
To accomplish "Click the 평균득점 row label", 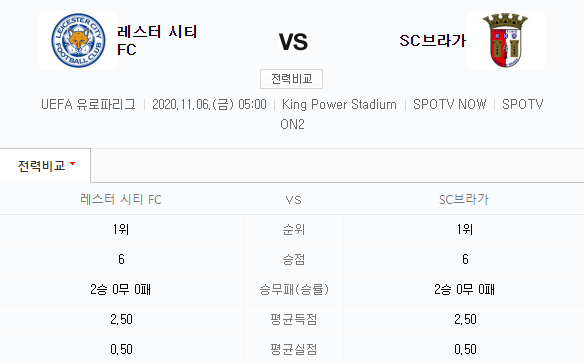I will pos(293,319).
